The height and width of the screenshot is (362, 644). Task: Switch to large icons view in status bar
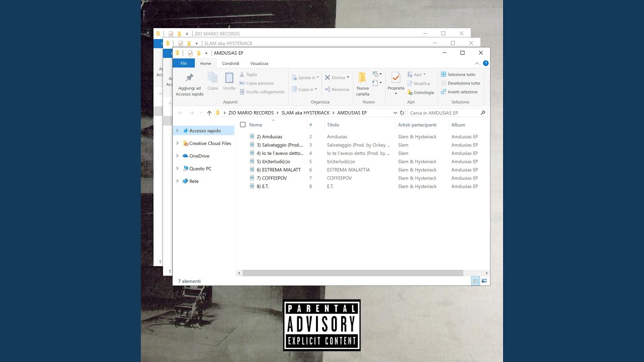click(x=484, y=281)
